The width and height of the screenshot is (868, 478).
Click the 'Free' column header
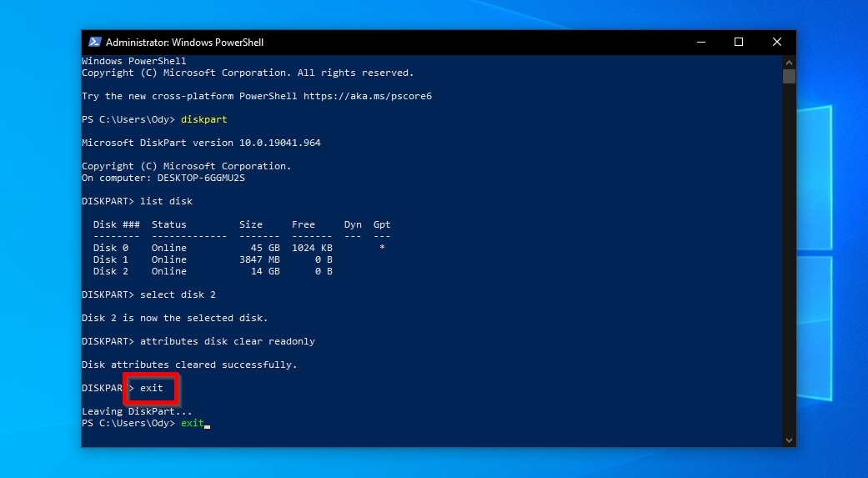(x=304, y=224)
